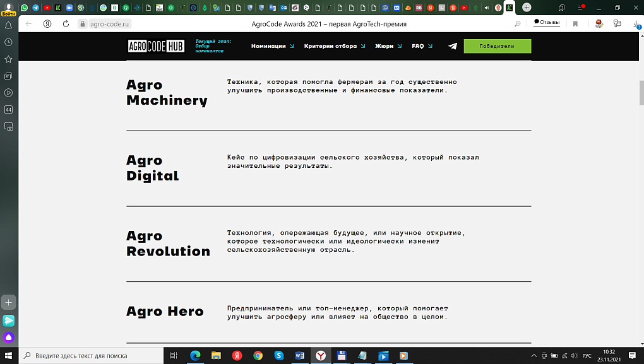The width and height of the screenshot is (644, 364).
Task: Click the Agro Hero nomination heading
Action: tap(165, 312)
